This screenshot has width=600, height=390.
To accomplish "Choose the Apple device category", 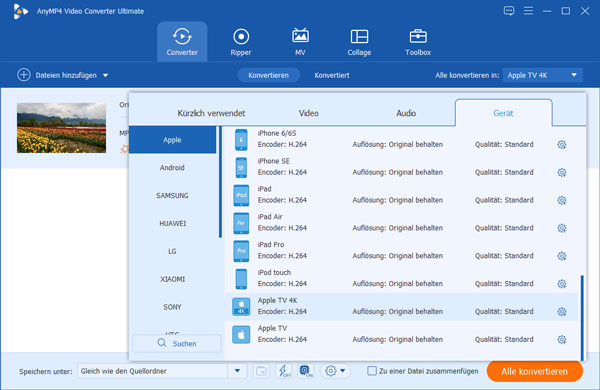I will (173, 140).
